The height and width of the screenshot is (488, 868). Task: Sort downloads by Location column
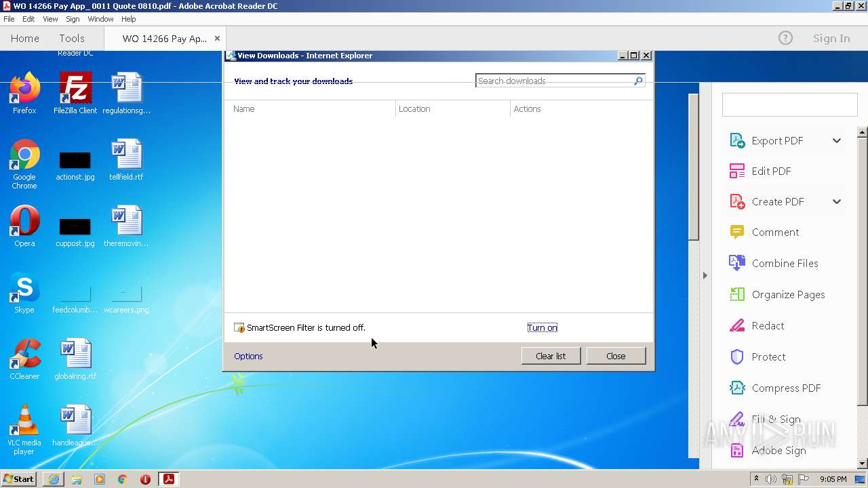click(453, 108)
